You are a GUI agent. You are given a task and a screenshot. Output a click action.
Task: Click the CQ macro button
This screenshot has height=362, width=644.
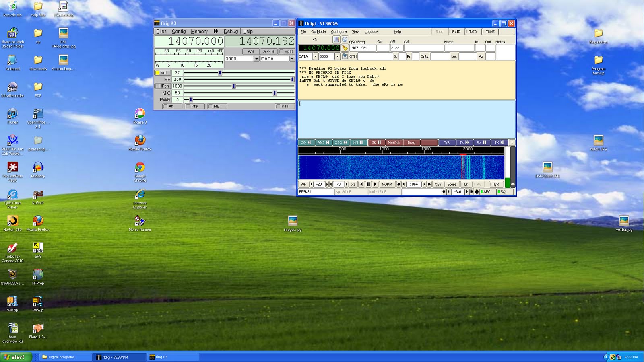[x=306, y=142]
